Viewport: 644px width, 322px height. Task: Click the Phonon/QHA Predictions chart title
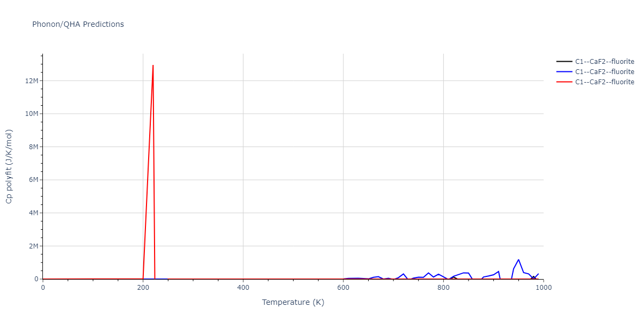click(78, 24)
